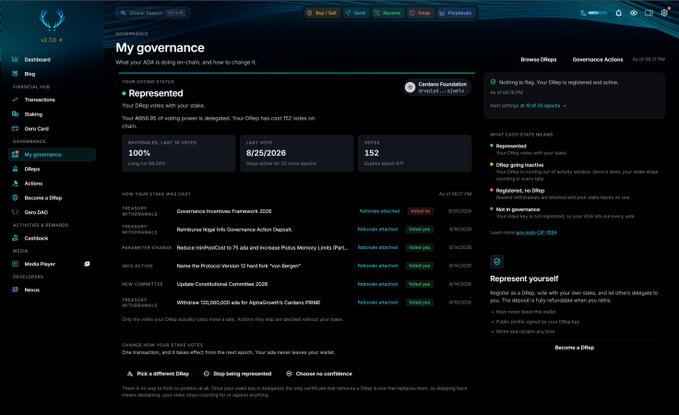The height and width of the screenshot is (415, 679).
Task: Click the magnifier icon in Global Search
Action: 123,13
